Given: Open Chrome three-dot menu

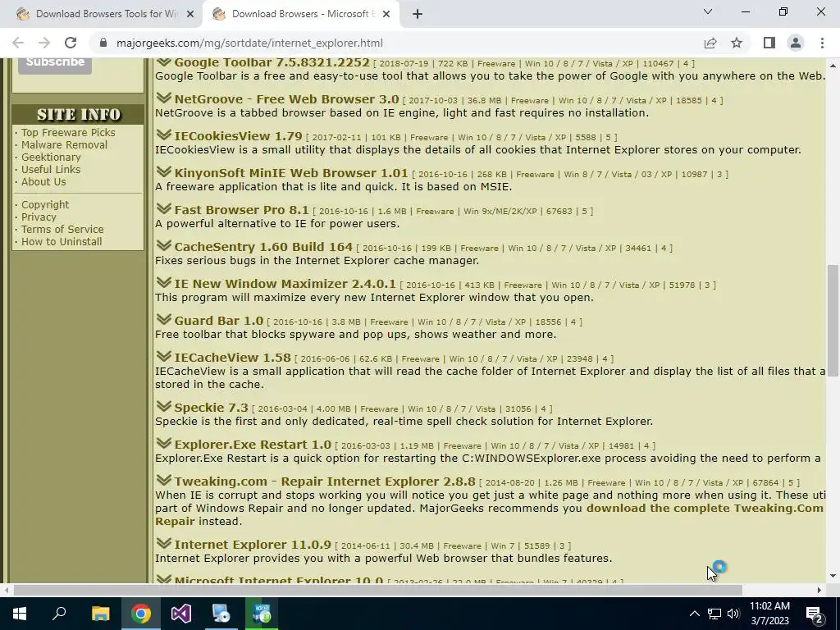Looking at the screenshot, I should pos(822,43).
